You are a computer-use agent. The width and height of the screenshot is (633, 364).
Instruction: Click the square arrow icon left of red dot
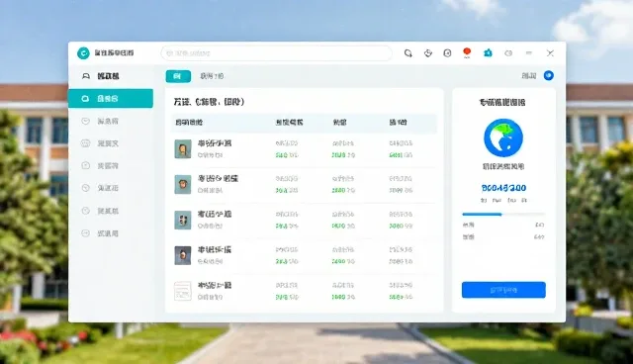pos(447,53)
